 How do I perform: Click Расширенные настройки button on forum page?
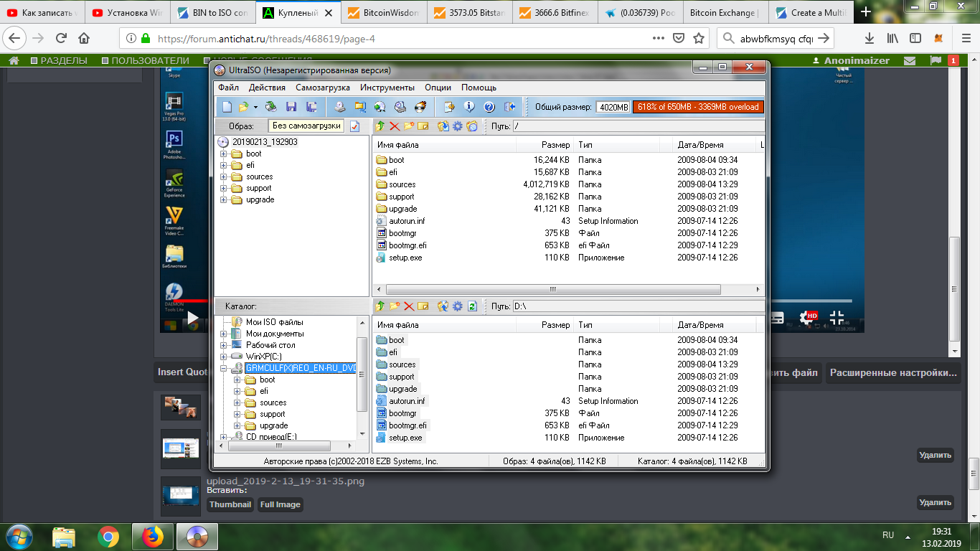[x=893, y=373]
